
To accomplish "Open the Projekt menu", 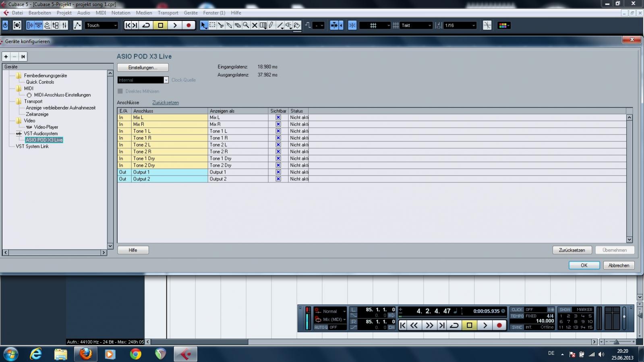I will (x=64, y=13).
